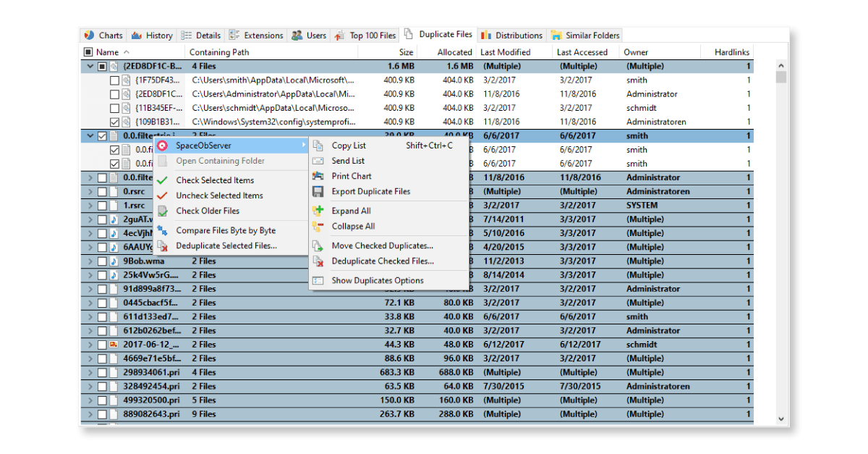This screenshot has width=868, height=454.
Task: Expand the 91d899a8f73 group
Action: tap(90, 289)
